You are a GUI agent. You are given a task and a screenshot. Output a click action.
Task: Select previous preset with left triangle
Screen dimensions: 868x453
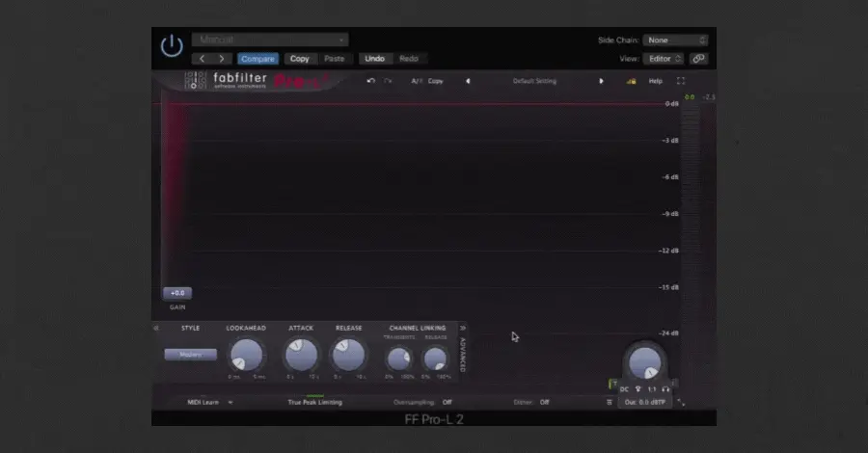[x=469, y=81]
